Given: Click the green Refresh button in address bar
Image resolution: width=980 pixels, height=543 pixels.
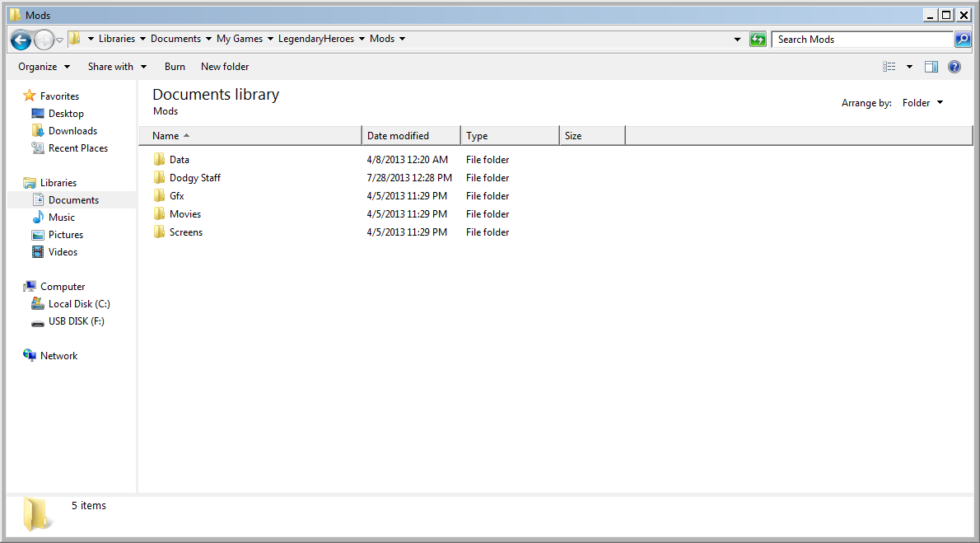Looking at the screenshot, I should [x=758, y=40].
